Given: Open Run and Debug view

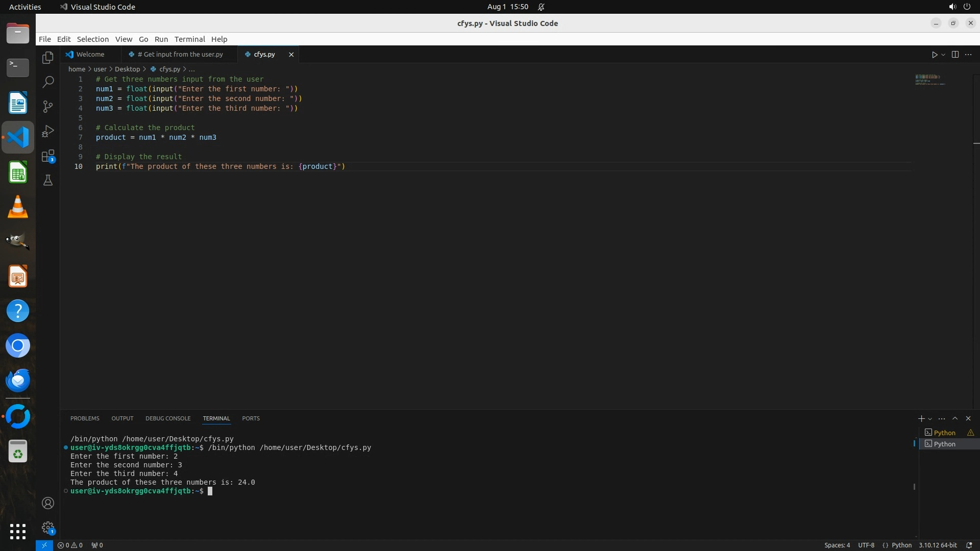Looking at the screenshot, I should coord(48,131).
